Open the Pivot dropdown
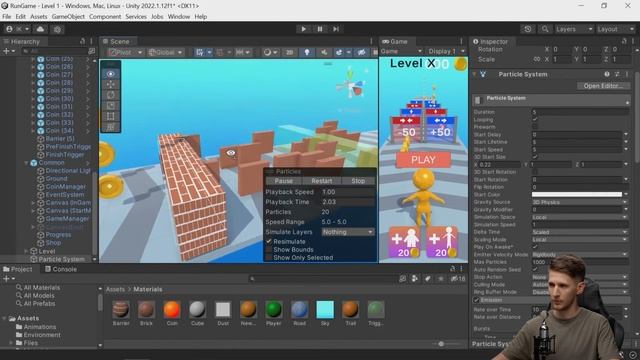The width and height of the screenshot is (640, 360). coord(126,52)
